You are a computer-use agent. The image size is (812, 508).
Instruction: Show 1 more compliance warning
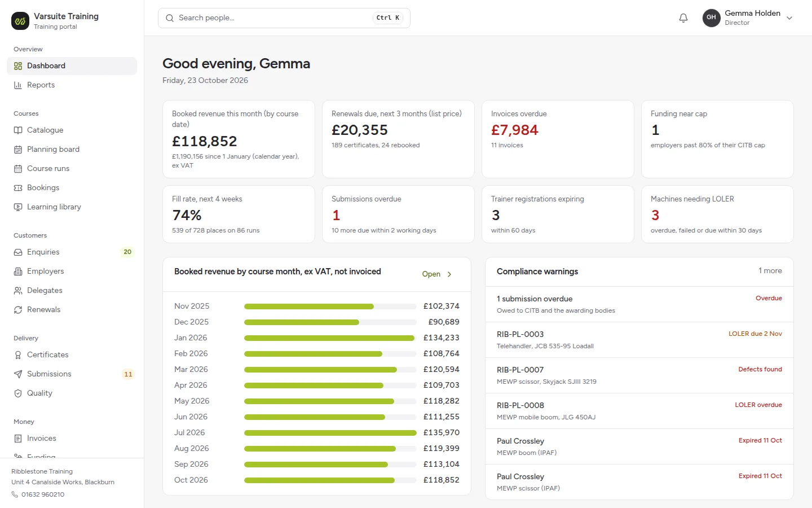coord(770,271)
